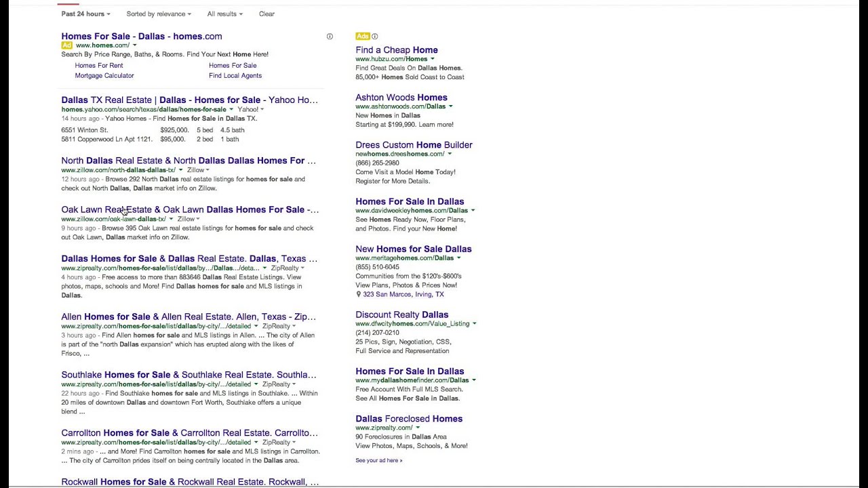Expand the arrow beside www.davidweekleyhomes.com/Dallas

click(x=473, y=211)
